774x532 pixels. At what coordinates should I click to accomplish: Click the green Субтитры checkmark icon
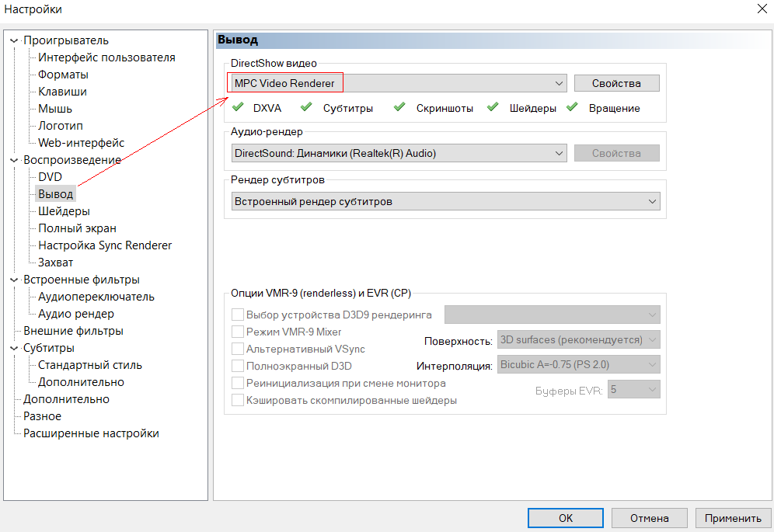click(306, 106)
